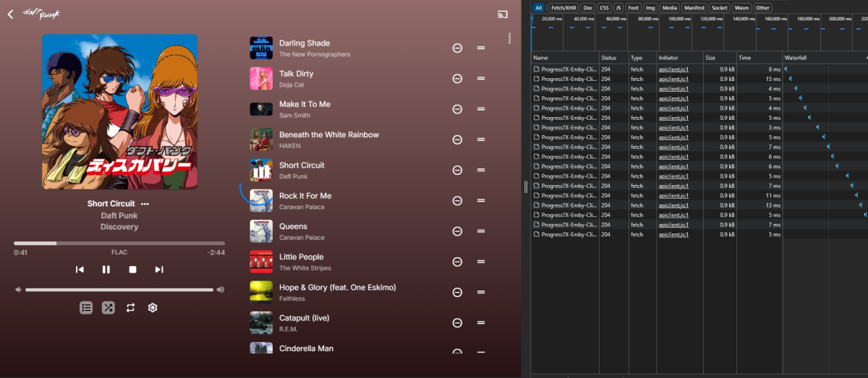This screenshot has height=378, width=868.
Task: Open the playback settings gear
Action: (153, 308)
